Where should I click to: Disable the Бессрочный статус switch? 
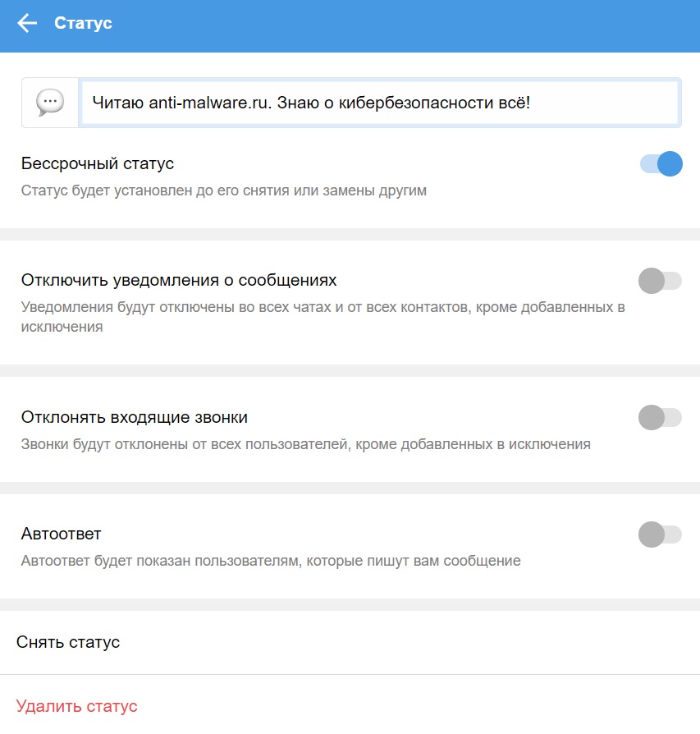point(661,164)
